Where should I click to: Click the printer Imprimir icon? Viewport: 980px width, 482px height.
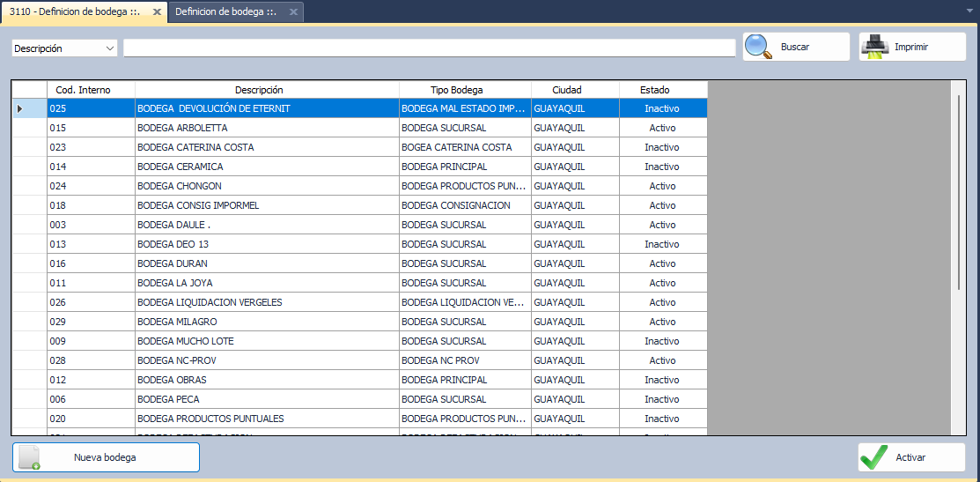[x=873, y=47]
